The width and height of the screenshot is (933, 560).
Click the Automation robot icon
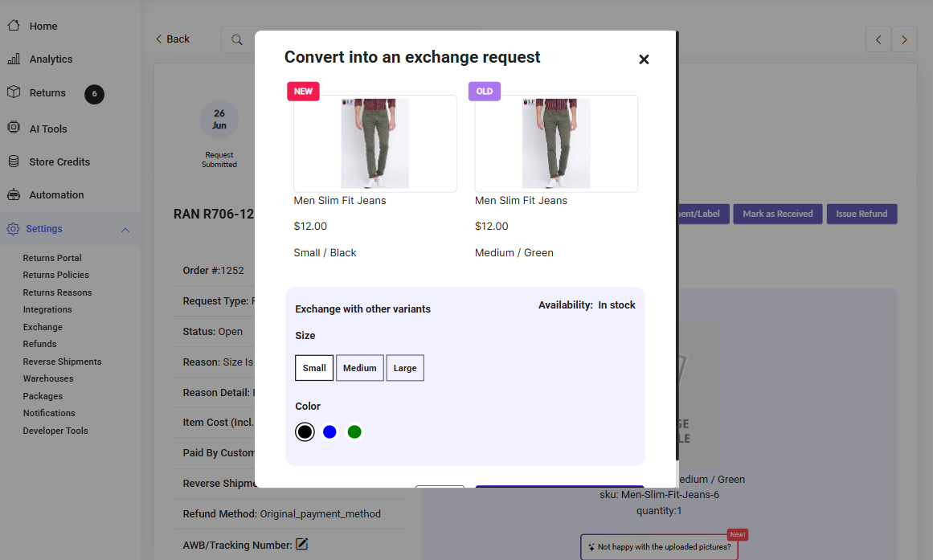(x=14, y=194)
